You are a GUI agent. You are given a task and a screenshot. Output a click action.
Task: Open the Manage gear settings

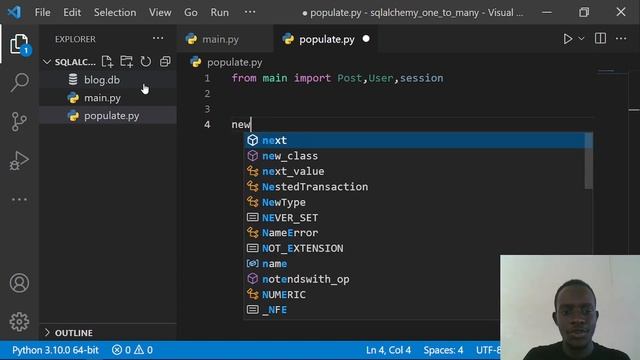(x=19, y=322)
